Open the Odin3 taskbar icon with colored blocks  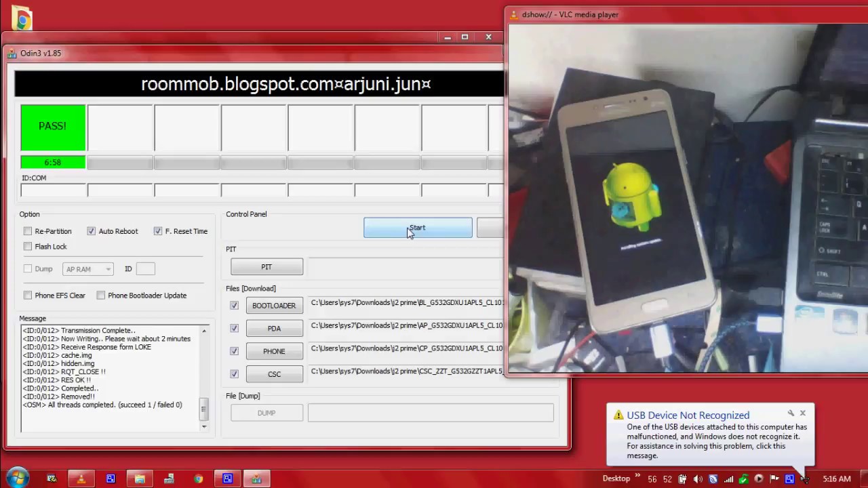(x=256, y=479)
